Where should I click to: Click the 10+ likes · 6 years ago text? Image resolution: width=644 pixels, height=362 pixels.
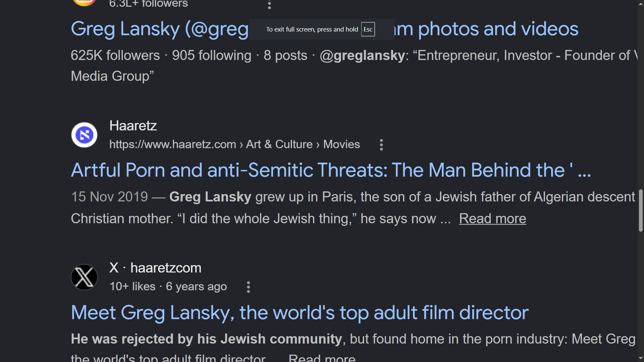click(x=168, y=287)
